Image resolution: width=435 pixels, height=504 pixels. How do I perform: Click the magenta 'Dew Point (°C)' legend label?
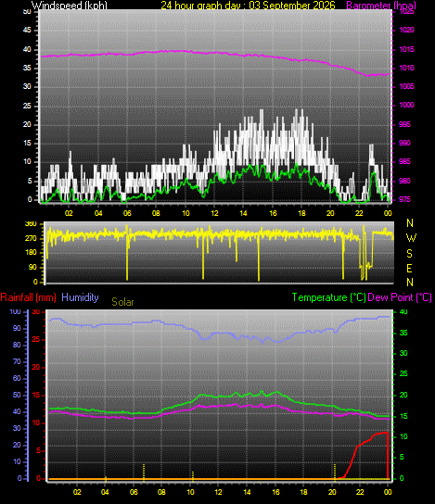(400, 297)
